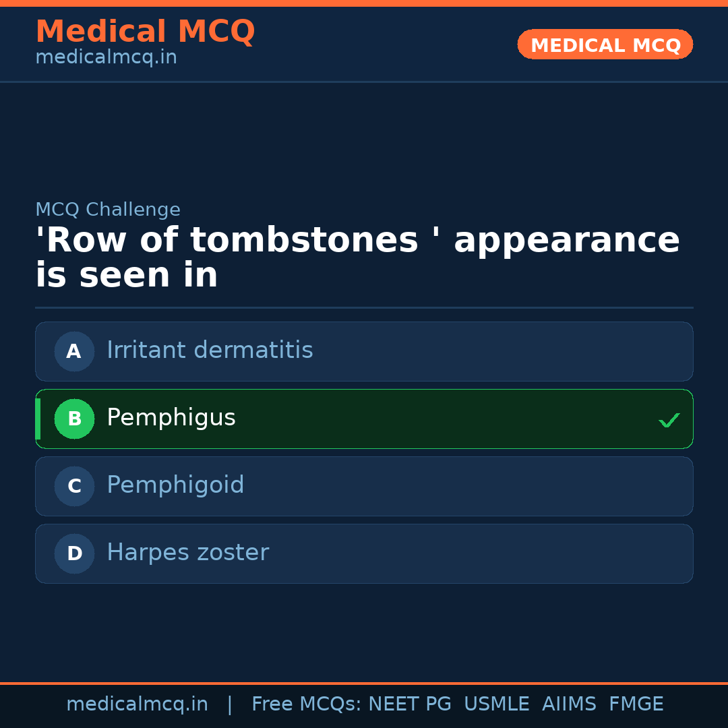Choose the Harpes zoster answer text
728x728 pixels.
coord(187,553)
